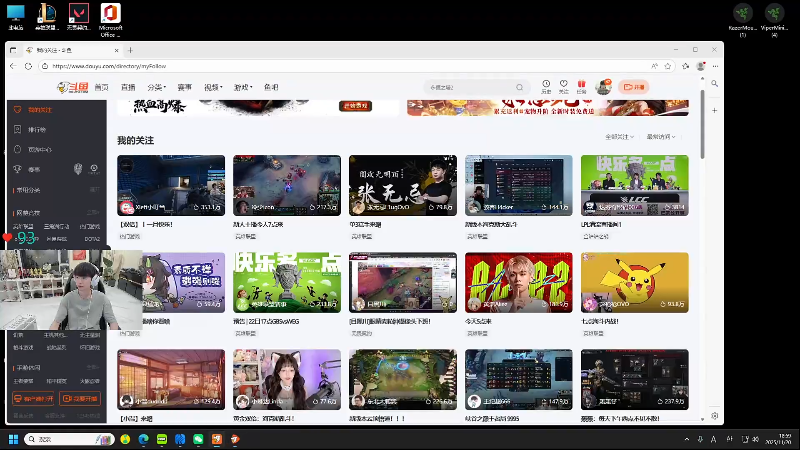Open the first stream thumbnail with blue room

click(x=171, y=185)
